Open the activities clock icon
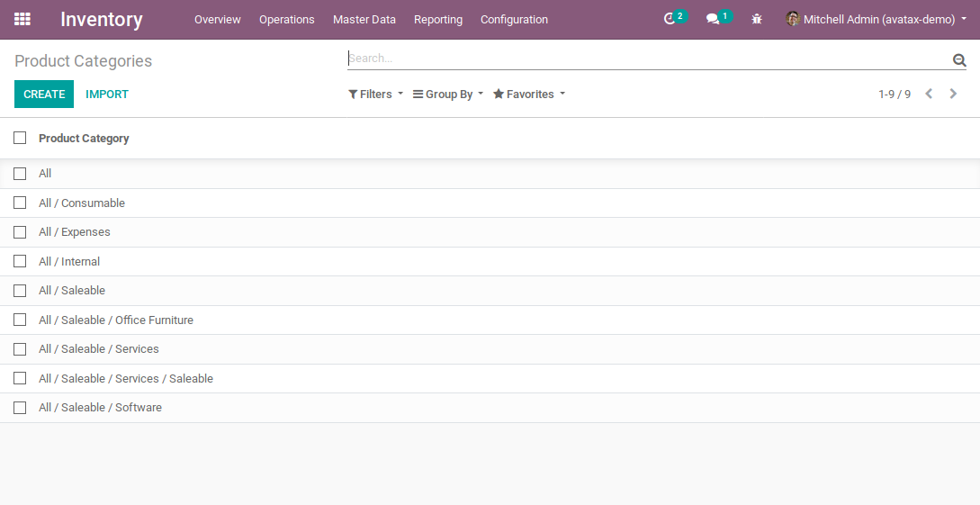 (x=670, y=19)
